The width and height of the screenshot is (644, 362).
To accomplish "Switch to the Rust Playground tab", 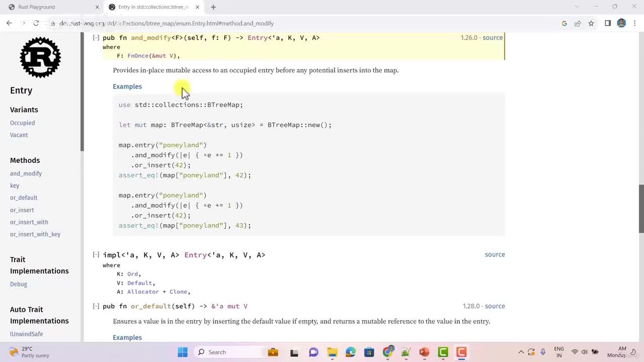I will pos(52,7).
